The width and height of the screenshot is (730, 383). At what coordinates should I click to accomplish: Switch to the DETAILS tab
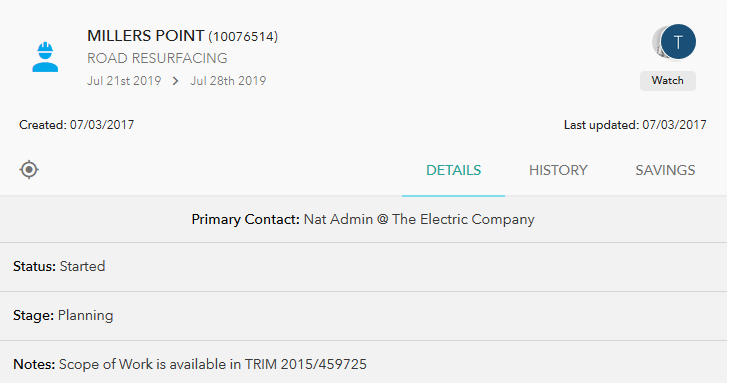(453, 170)
